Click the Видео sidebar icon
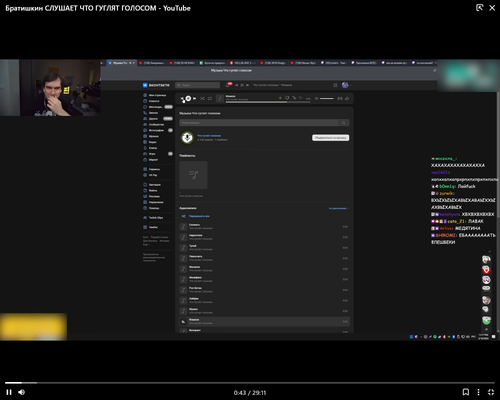This screenshot has height=400, width=500. (145, 142)
